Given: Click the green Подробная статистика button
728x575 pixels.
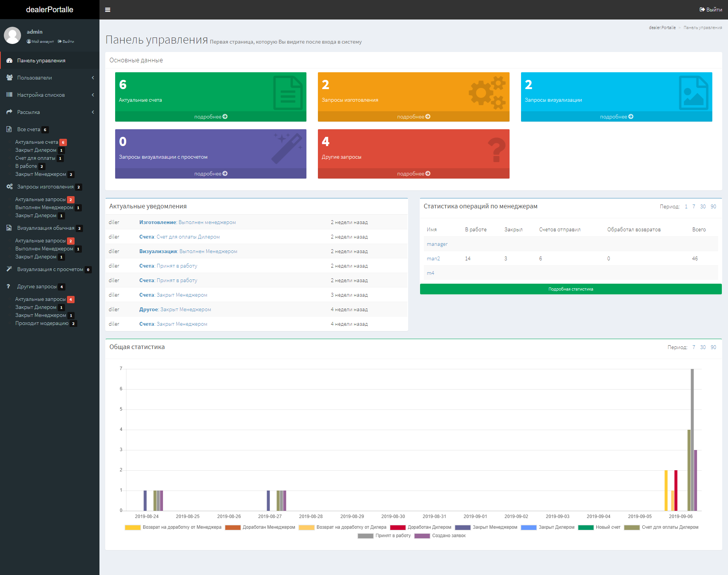Looking at the screenshot, I should point(571,289).
